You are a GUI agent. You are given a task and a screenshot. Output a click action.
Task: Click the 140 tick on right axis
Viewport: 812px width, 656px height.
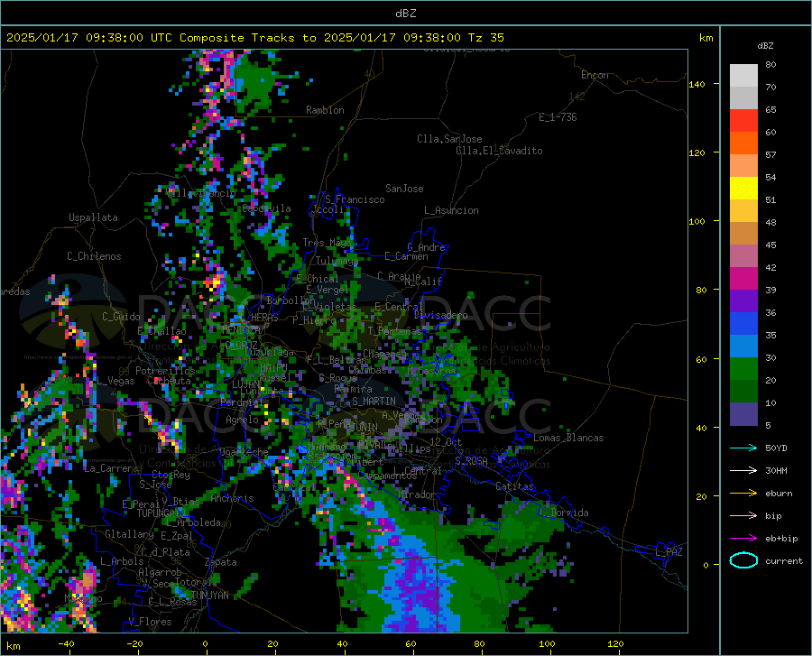[697, 84]
